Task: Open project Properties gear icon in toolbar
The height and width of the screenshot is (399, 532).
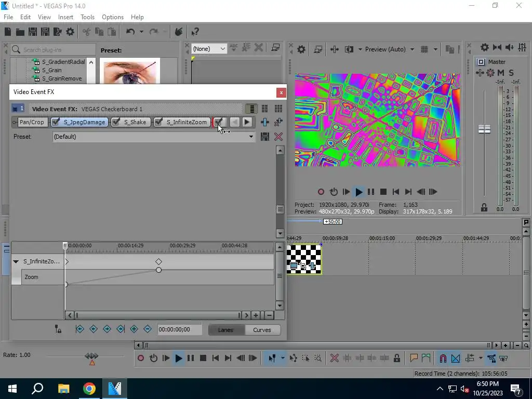Action: (70, 32)
